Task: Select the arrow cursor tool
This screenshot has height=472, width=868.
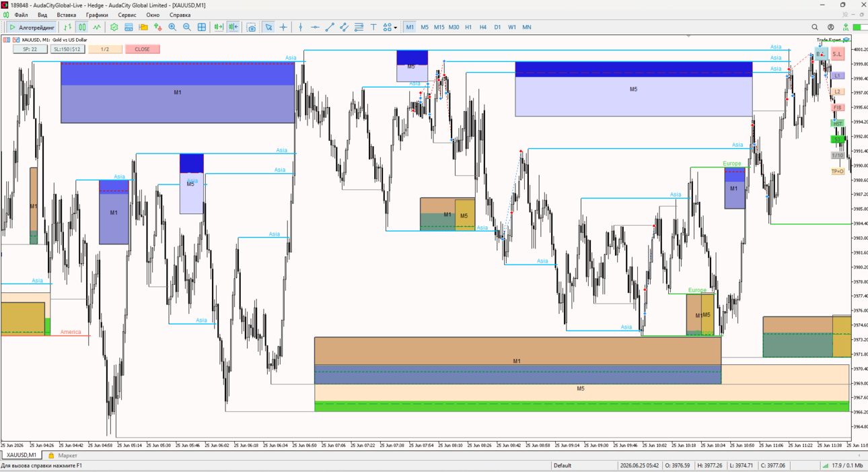Action: pyautogui.click(x=268, y=27)
